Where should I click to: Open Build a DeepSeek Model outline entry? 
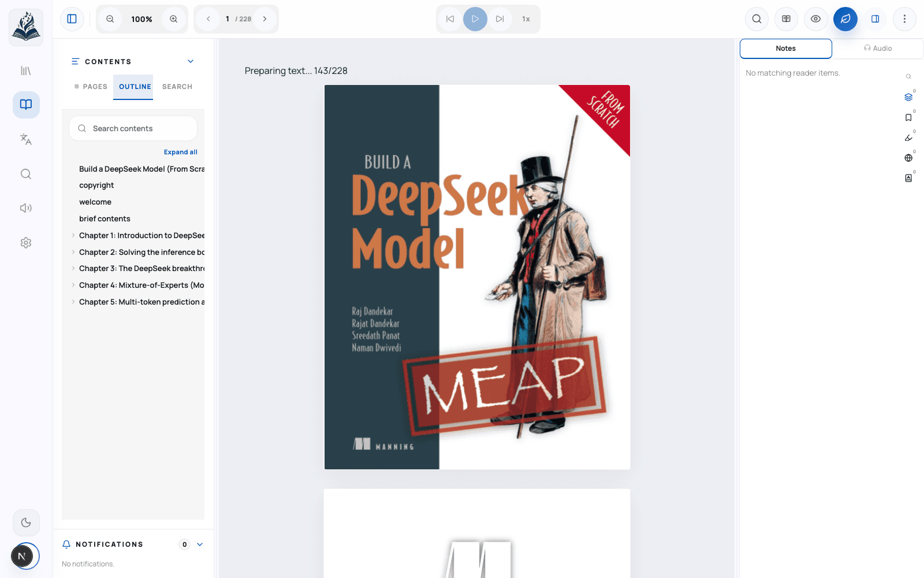tap(141, 169)
